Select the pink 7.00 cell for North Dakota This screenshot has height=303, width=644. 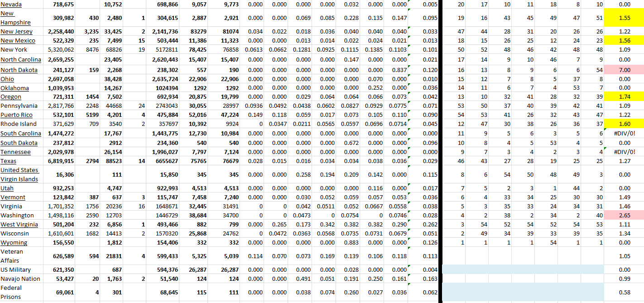(624, 70)
